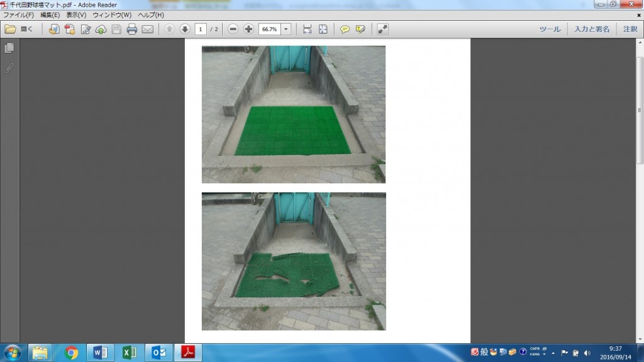Viewport: 644px width, 362px height.
Task: Toggle fit-to-width scrolling mode
Action: (307, 29)
